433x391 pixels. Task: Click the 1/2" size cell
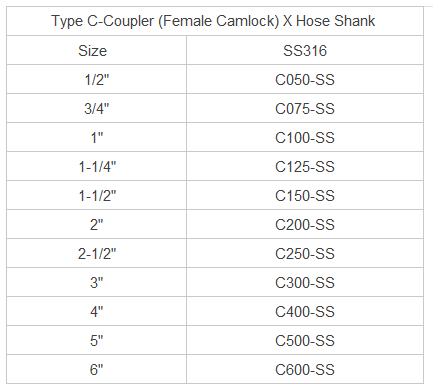click(97, 80)
